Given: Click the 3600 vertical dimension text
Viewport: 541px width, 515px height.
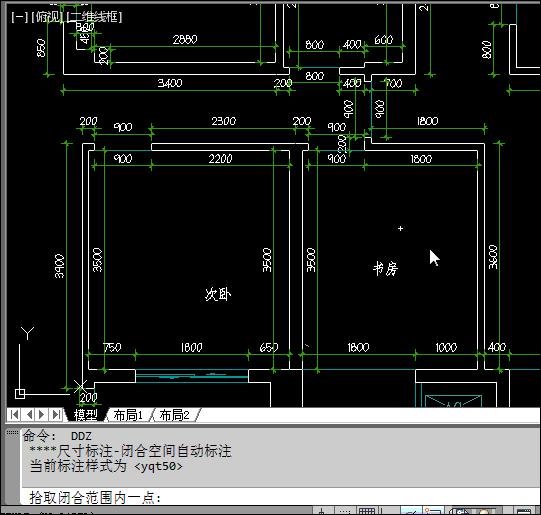Looking at the screenshot, I should click(x=493, y=257).
